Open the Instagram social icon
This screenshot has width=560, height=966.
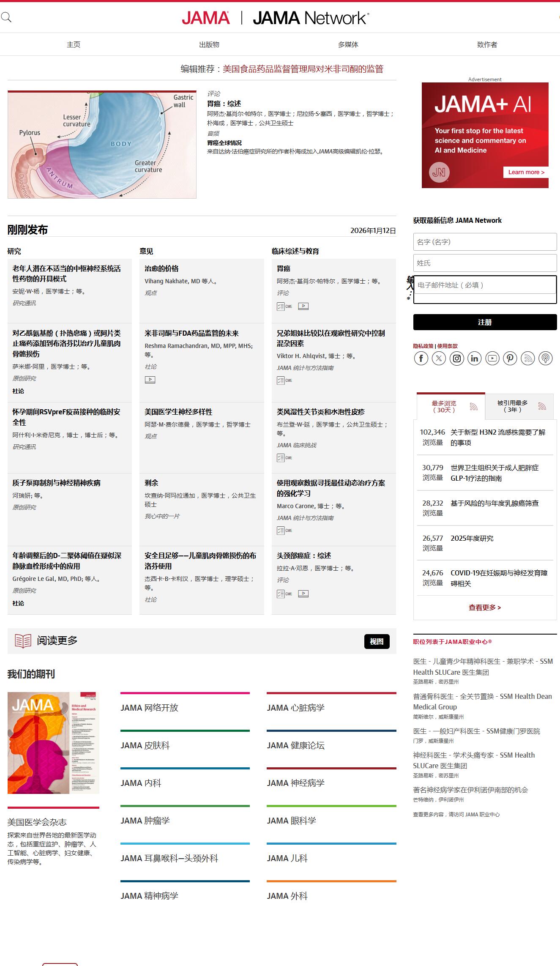[x=457, y=358]
